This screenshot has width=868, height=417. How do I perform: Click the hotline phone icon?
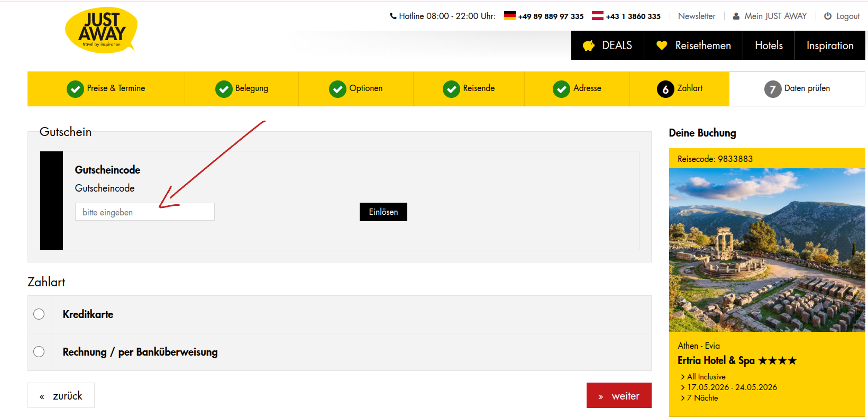coord(393,16)
